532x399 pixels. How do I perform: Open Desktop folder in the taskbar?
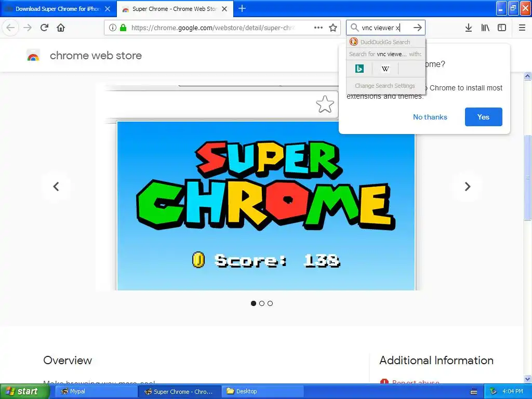click(262, 391)
